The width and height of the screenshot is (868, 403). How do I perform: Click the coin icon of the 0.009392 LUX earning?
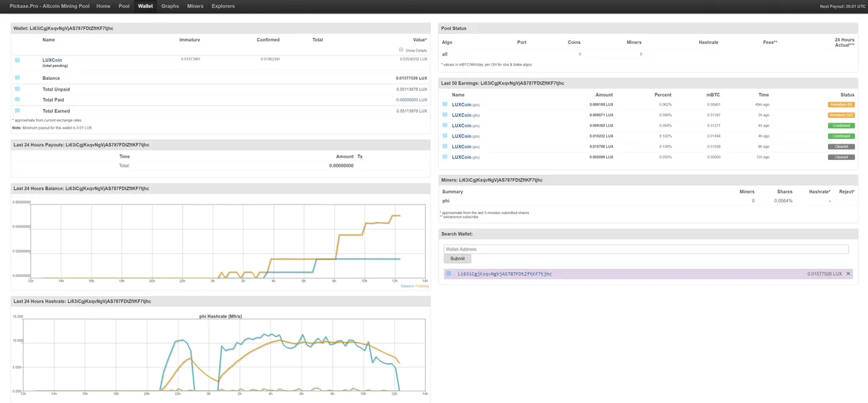445,125
